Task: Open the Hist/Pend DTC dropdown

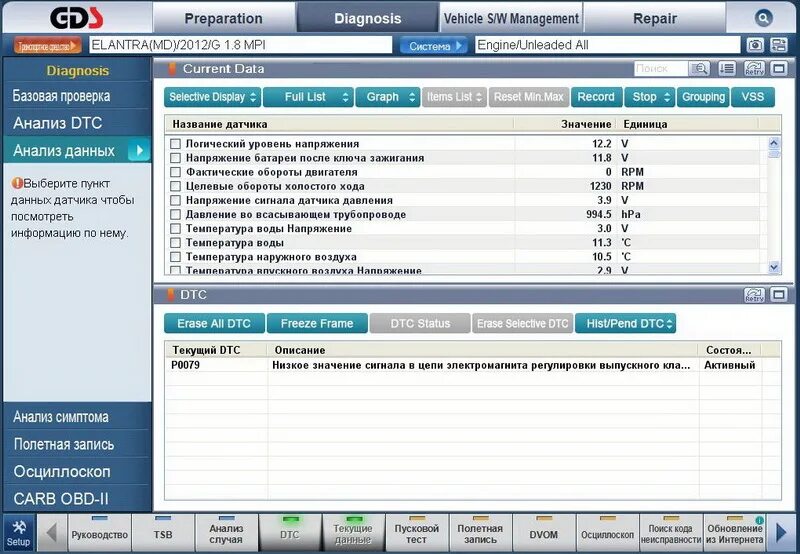Action: (x=625, y=323)
